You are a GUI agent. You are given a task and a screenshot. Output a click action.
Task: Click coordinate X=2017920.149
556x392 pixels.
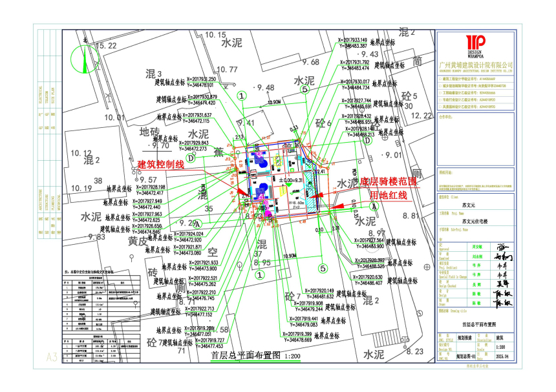coord(319,291)
